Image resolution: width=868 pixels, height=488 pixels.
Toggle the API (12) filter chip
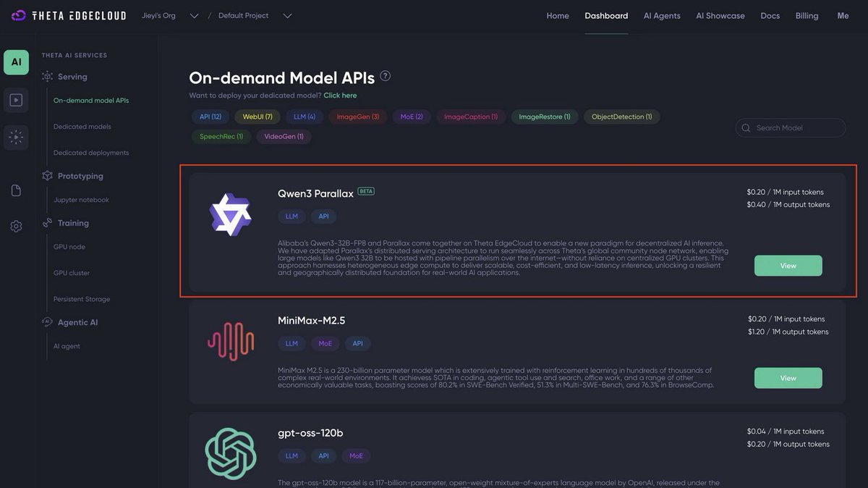(210, 117)
